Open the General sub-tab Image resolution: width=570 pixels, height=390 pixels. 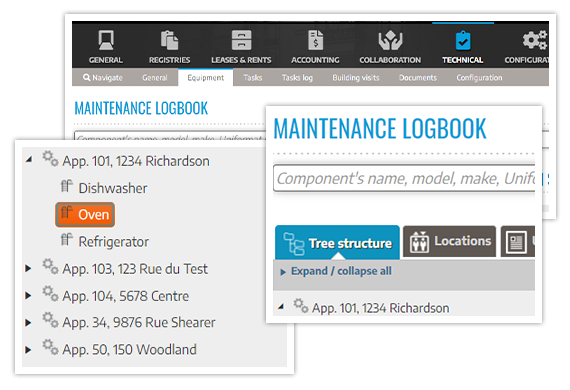[154, 77]
